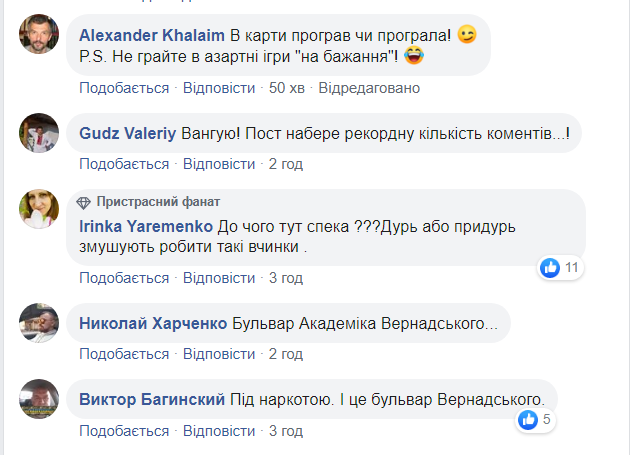Like Виктор Багинский's comment

pyautogui.click(x=124, y=430)
